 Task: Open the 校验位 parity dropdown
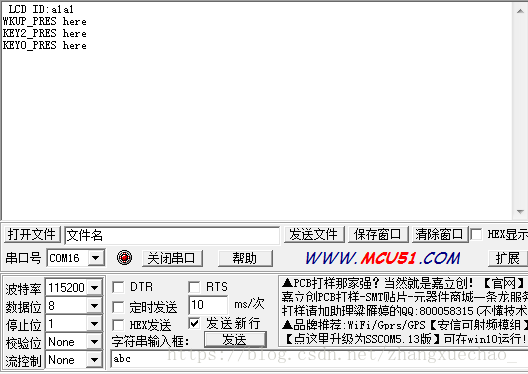pos(95,342)
